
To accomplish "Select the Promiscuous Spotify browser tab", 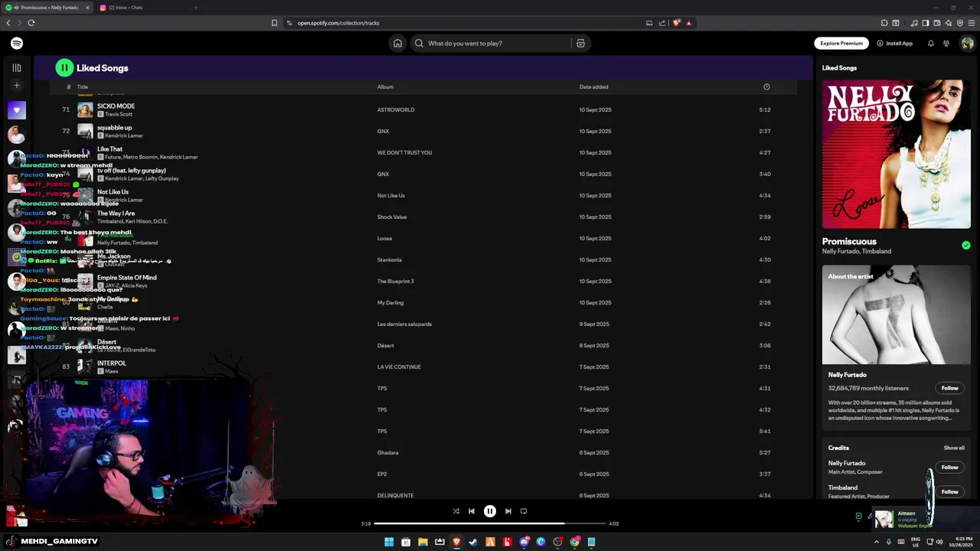I will click(49, 8).
